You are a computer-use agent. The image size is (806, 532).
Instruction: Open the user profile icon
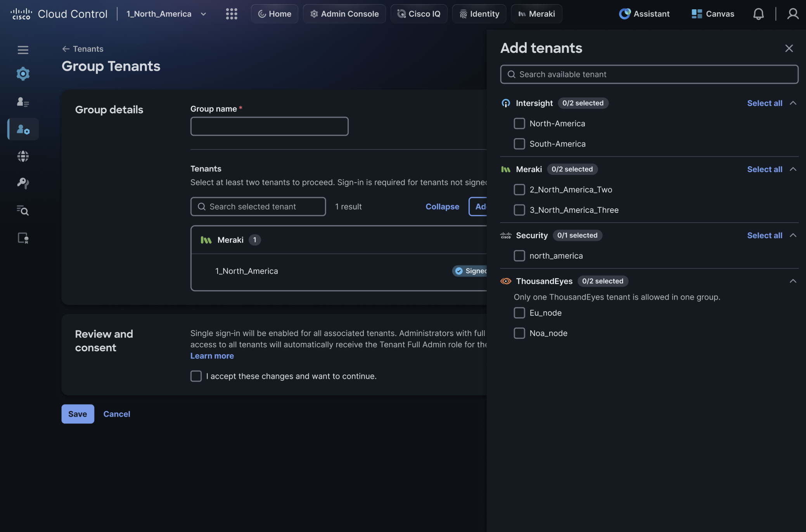point(793,14)
